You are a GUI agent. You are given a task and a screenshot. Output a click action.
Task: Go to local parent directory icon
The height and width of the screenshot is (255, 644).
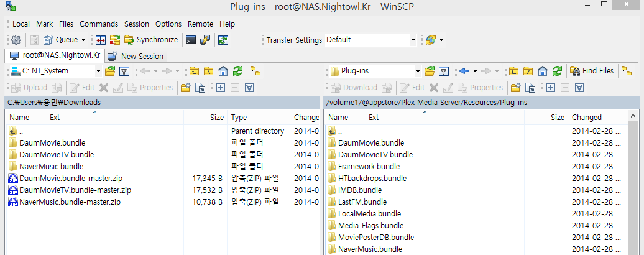(195, 71)
